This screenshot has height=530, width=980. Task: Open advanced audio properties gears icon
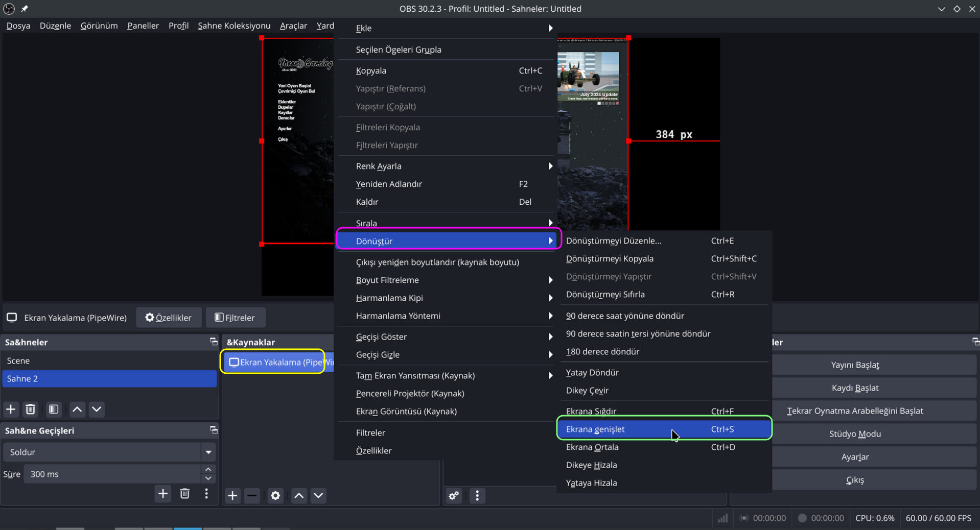tap(454, 495)
